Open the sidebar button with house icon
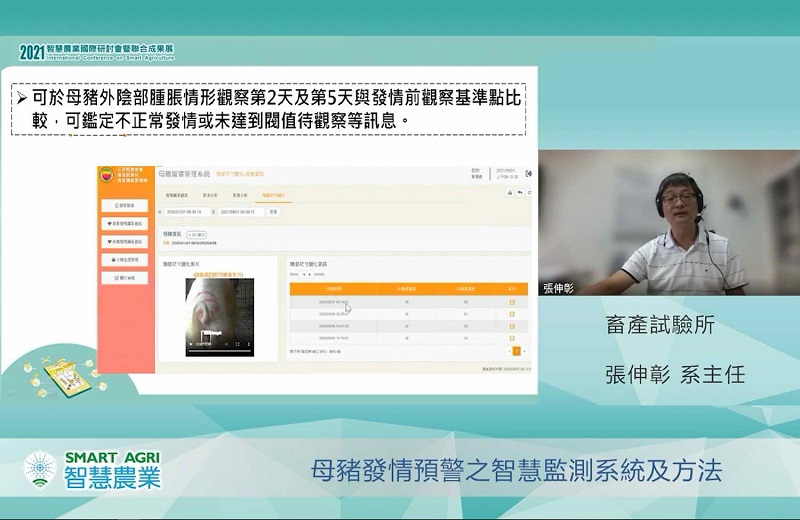 click(x=125, y=260)
